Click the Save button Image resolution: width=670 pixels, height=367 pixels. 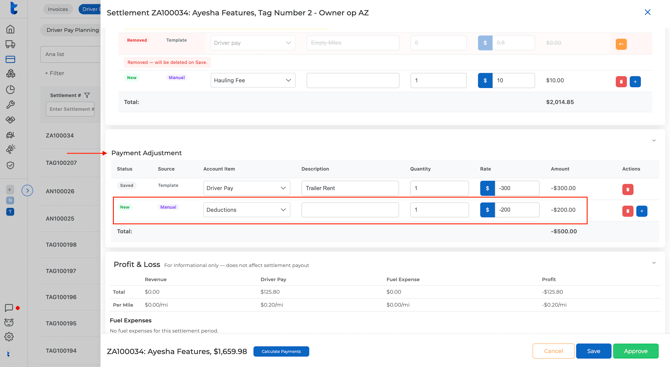[x=594, y=351]
